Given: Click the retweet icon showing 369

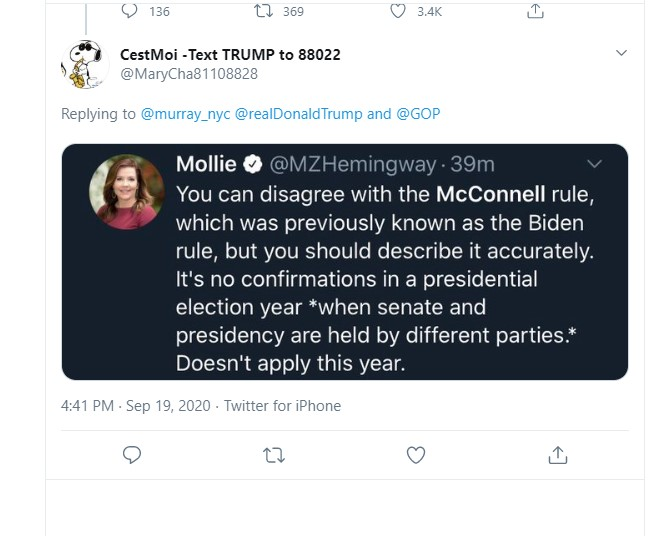Looking at the screenshot, I should click(261, 11).
